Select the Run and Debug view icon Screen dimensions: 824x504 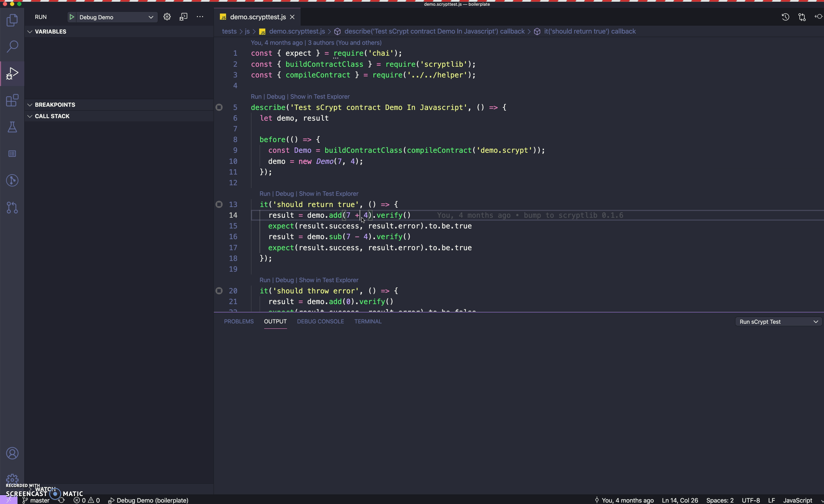point(12,74)
